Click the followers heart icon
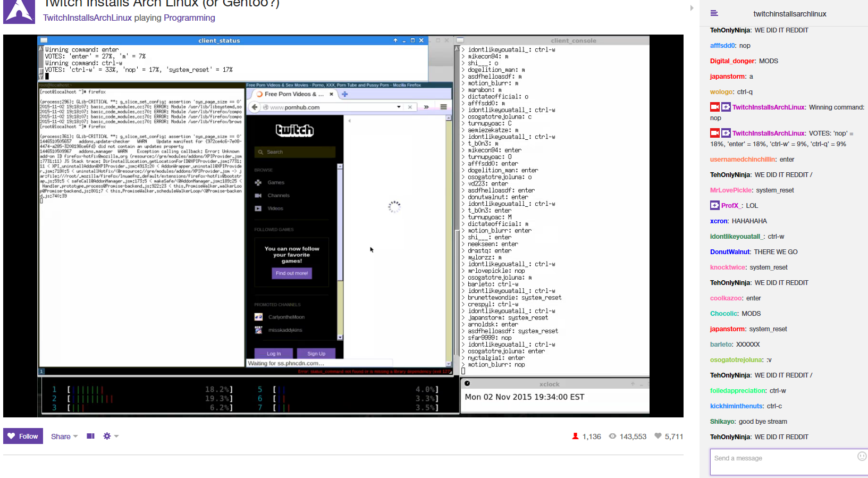This screenshot has height=478, width=868. (658, 436)
